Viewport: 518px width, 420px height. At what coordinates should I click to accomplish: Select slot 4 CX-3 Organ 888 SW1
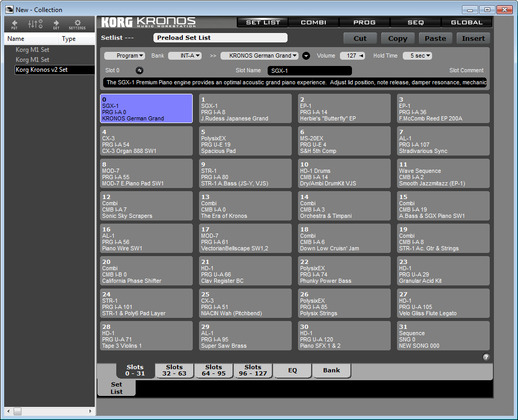coord(146,141)
